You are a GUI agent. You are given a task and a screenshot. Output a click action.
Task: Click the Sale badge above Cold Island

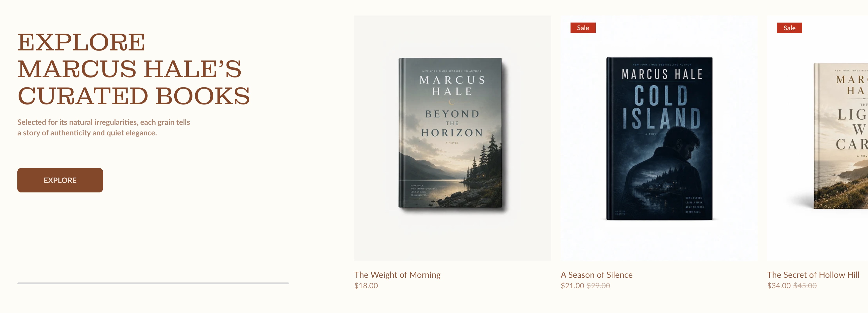583,28
